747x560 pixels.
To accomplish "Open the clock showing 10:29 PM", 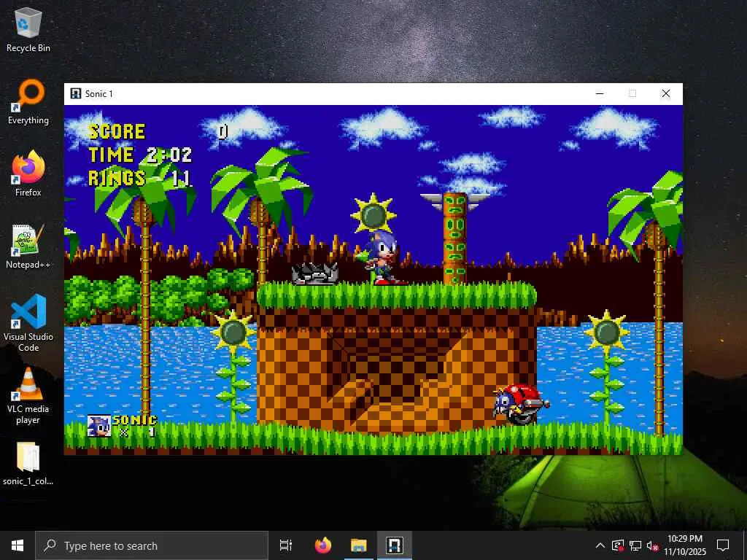I will coord(685,545).
